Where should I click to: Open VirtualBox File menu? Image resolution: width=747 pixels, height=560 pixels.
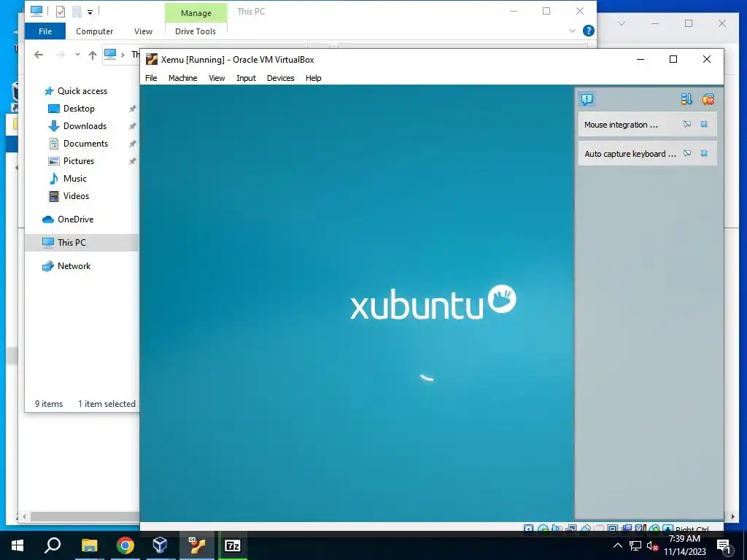(151, 78)
